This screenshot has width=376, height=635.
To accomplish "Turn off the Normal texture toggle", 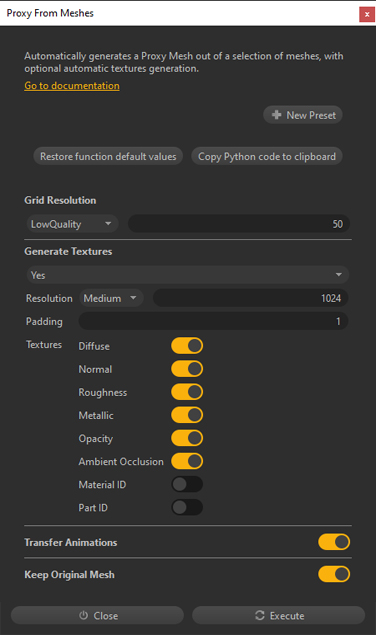I will (x=187, y=369).
